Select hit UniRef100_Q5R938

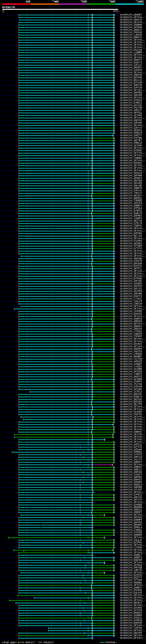point(131,75)
